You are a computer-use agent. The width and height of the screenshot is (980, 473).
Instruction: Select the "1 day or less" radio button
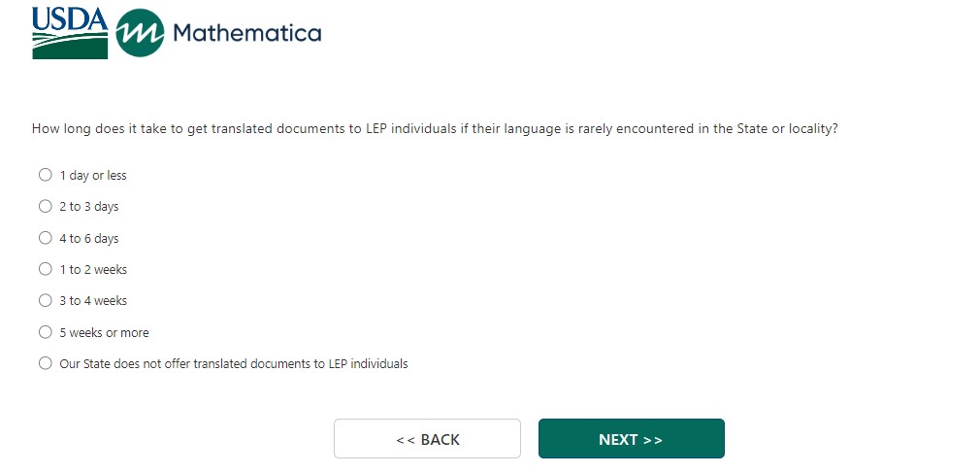click(x=45, y=175)
